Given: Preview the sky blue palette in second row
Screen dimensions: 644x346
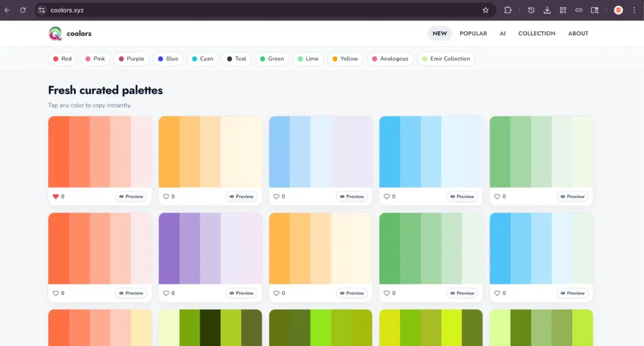Looking at the screenshot, I should (573, 293).
